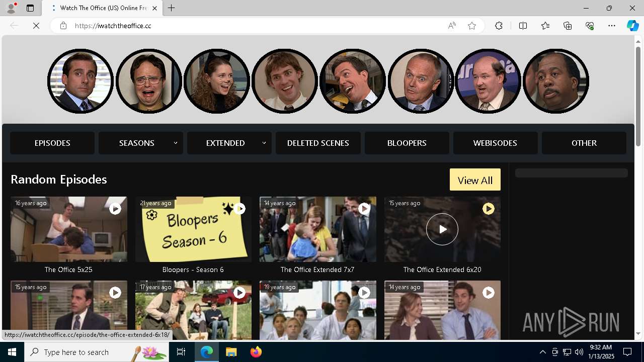Image resolution: width=644 pixels, height=362 pixels.
Task: Open Edge Settings and more menu
Action: point(612,26)
